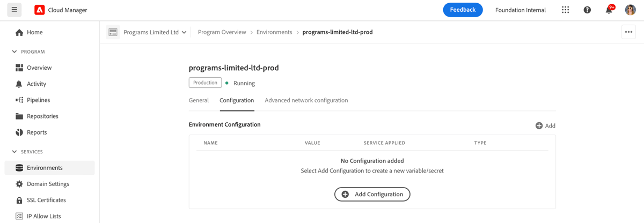Screen dimensions: 644x223
Task: Switch to Advanced network configuration tab
Action: [x=306, y=100]
